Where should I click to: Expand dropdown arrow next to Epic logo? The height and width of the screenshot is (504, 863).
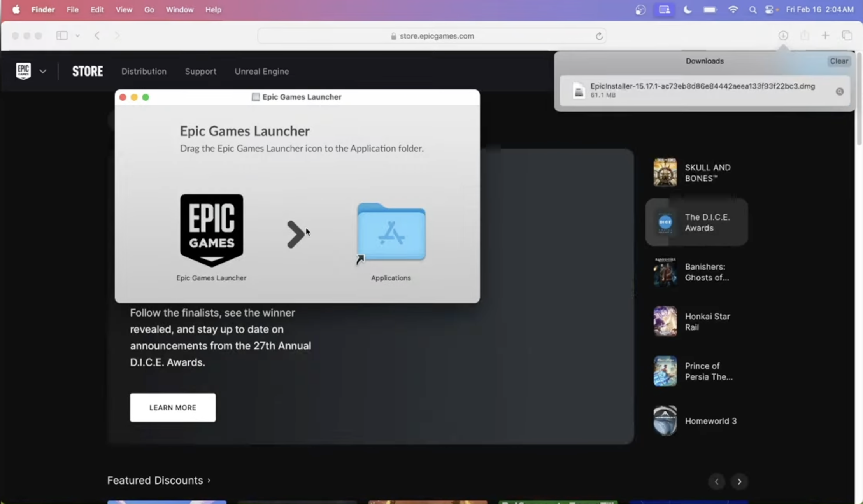(43, 72)
